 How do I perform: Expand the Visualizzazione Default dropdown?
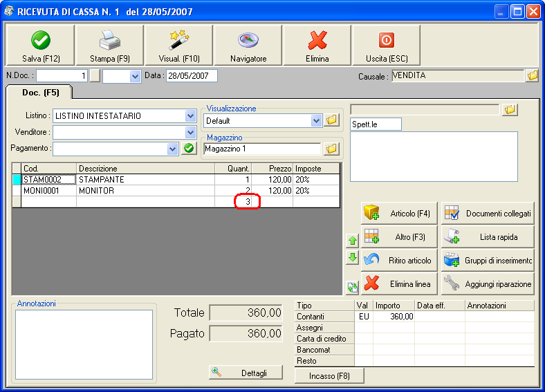316,120
